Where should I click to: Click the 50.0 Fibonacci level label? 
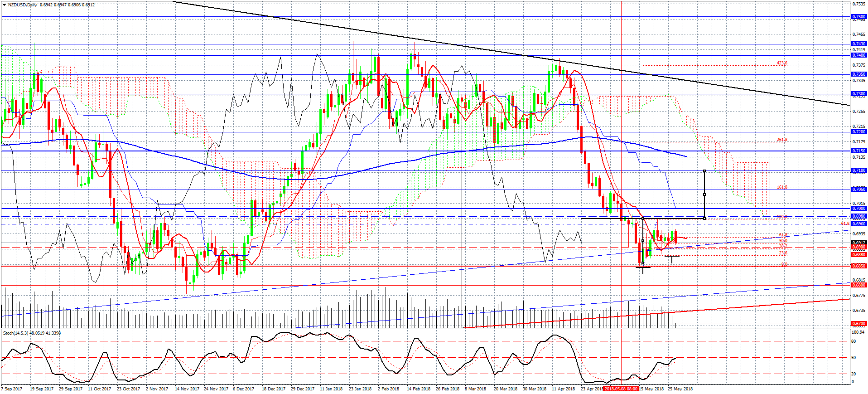(783, 241)
